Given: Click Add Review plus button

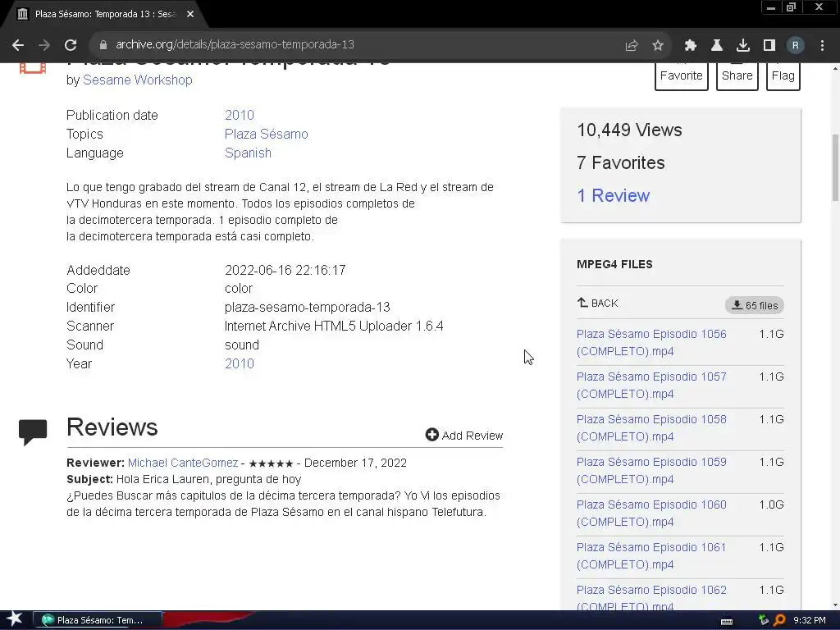Looking at the screenshot, I should pos(464,435).
